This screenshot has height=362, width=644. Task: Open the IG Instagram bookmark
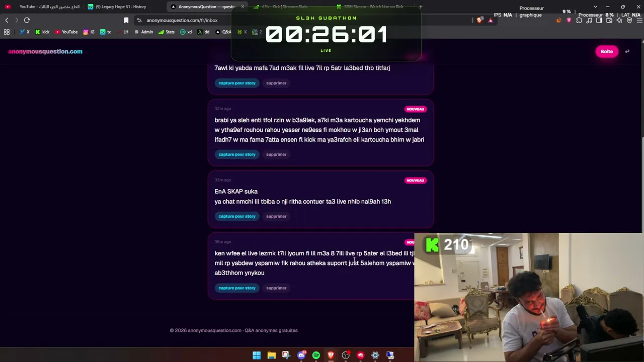[x=89, y=32]
